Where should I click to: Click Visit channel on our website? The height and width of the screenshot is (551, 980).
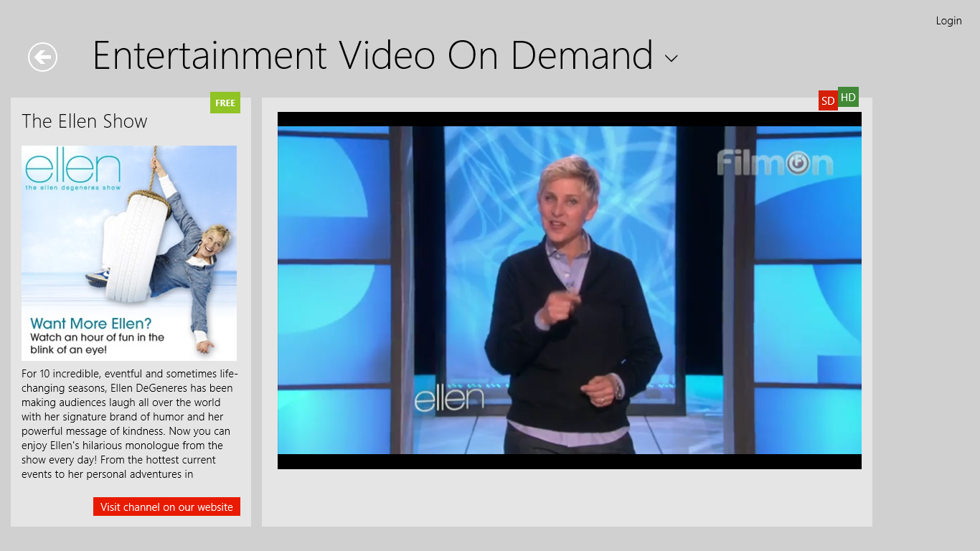[166, 507]
